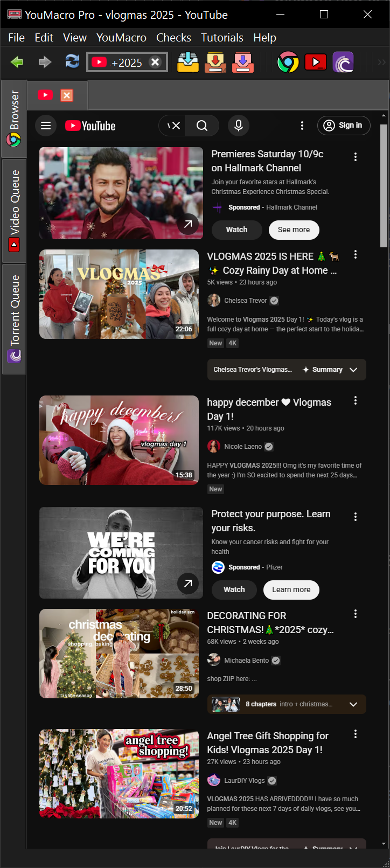390x868 pixels.
Task: Click Watch on the Pfizer ad
Action: point(234,589)
